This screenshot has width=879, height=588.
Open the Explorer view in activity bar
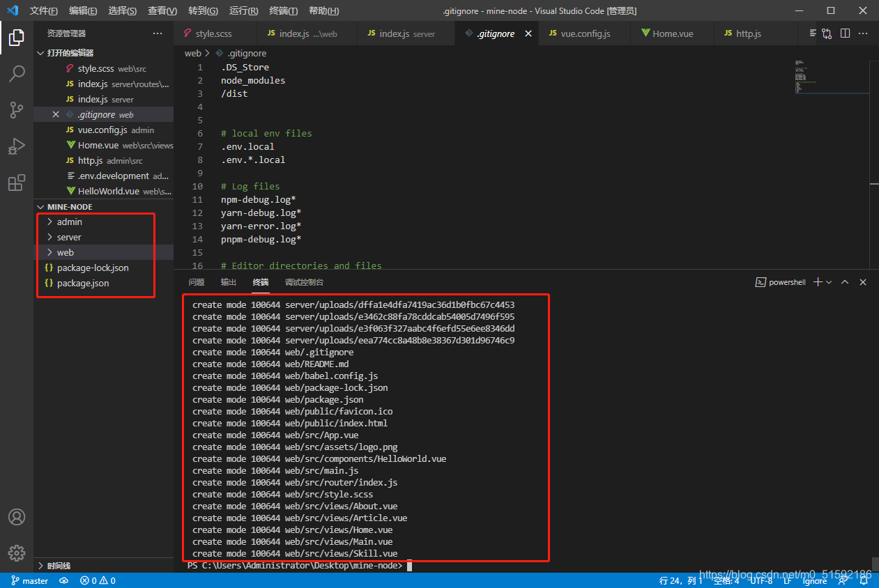click(17, 38)
